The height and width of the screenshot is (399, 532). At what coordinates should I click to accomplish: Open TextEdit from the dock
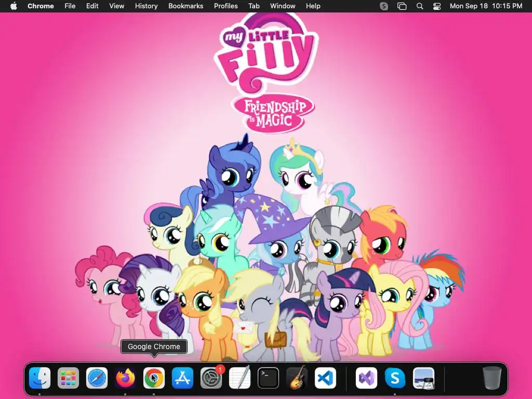pyautogui.click(x=240, y=378)
